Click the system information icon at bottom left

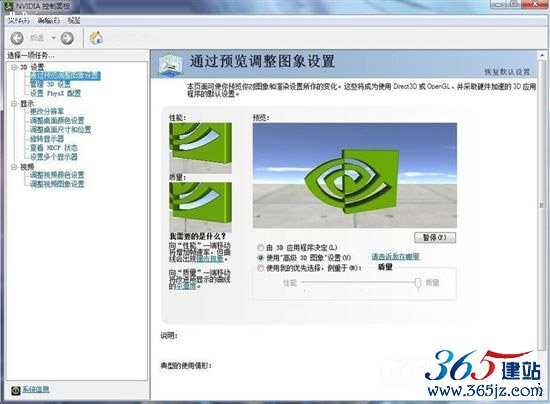click(15, 390)
